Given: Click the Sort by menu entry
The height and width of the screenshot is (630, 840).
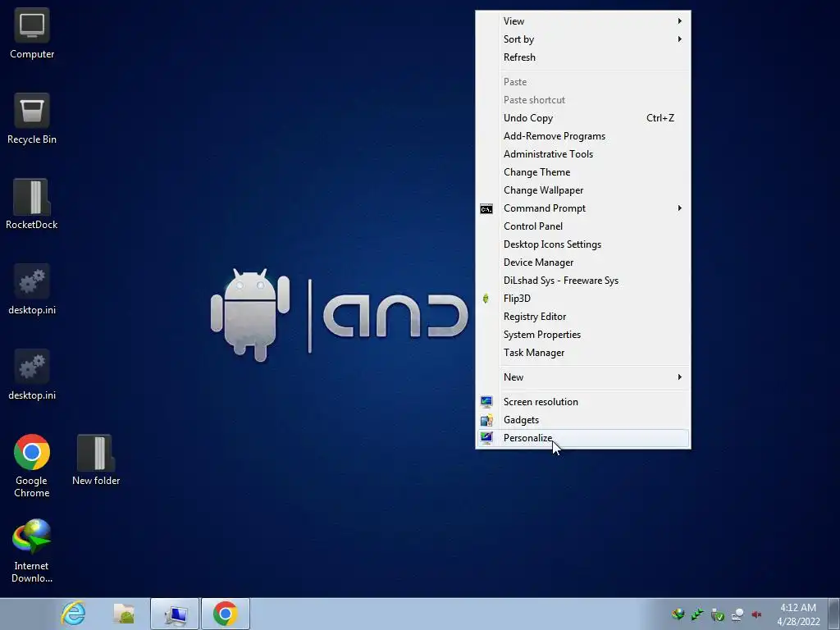Looking at the screenshot, I should click(x=583, y=39).
